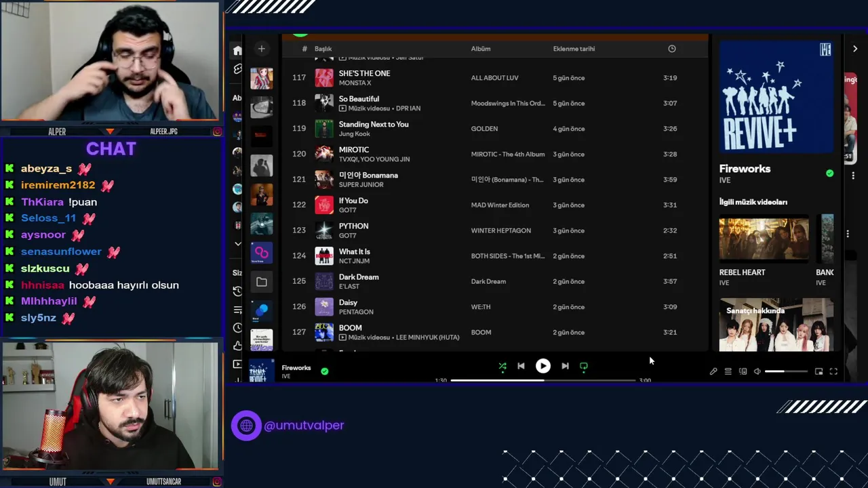Open the GOLDEN album link
868x488 pixels.
coord(484,129)
